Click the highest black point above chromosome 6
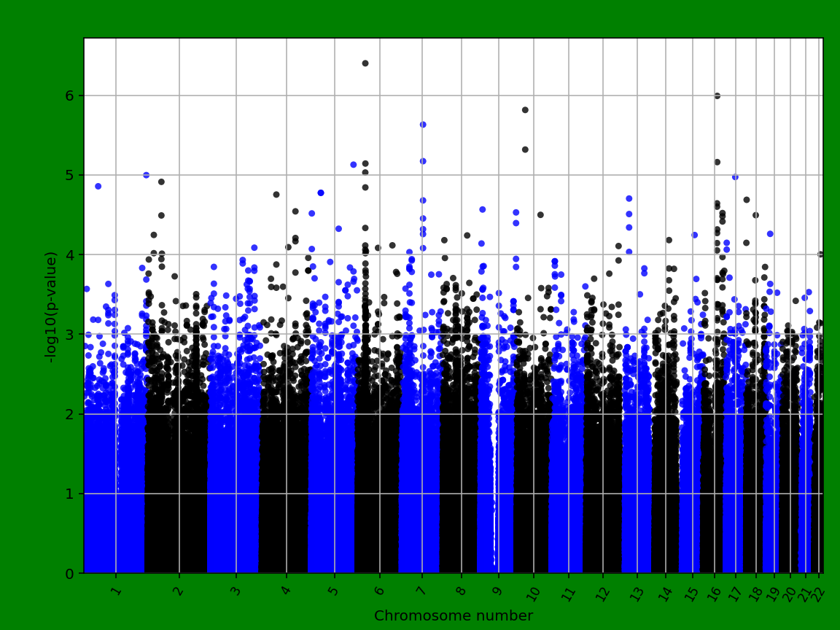Screen dimensions: 840x630 (365, 63)
